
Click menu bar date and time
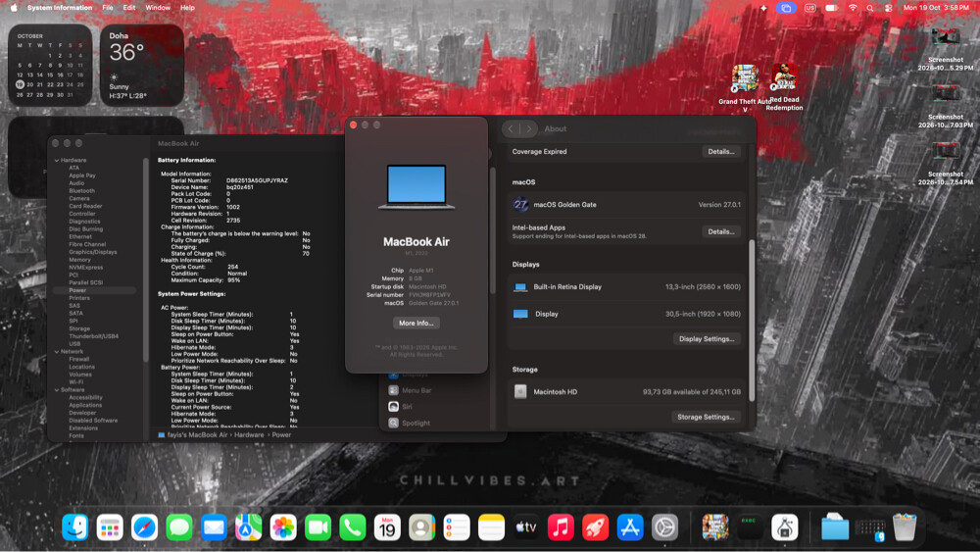[936, 8]
